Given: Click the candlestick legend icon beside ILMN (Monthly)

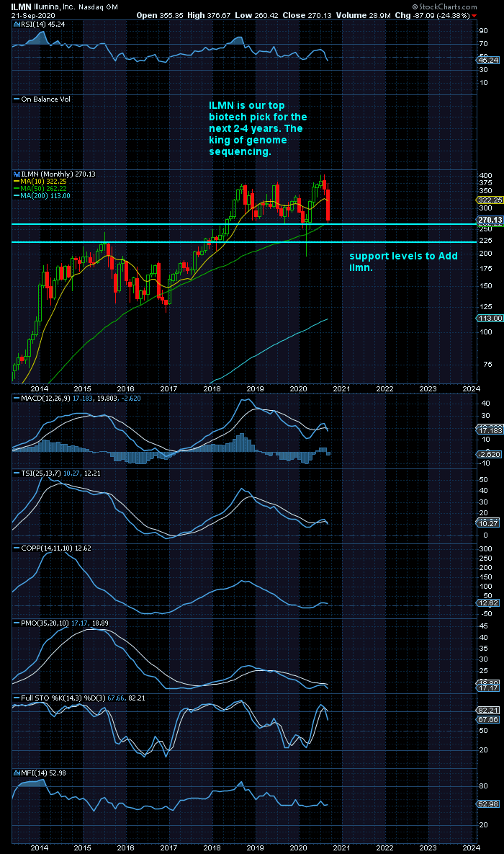Looking at the screenshot, I should (x=17, y=174).
